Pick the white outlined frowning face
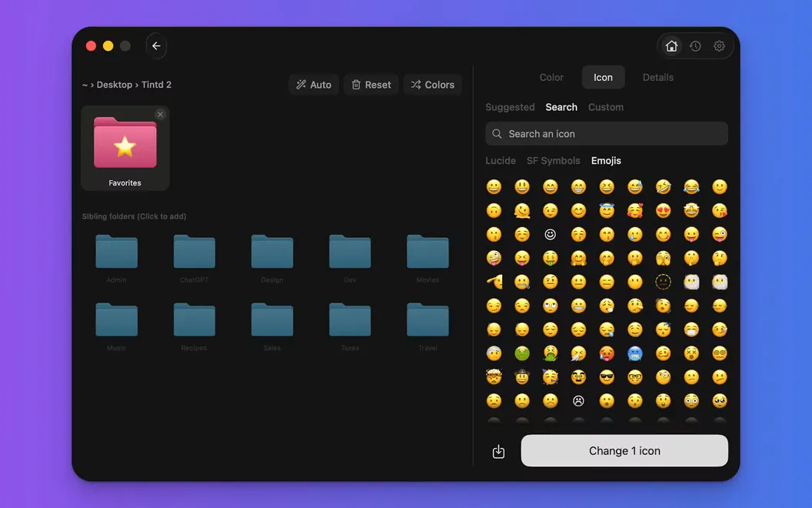The height and width of the screenshot is (508, 812). click(578, 401)
